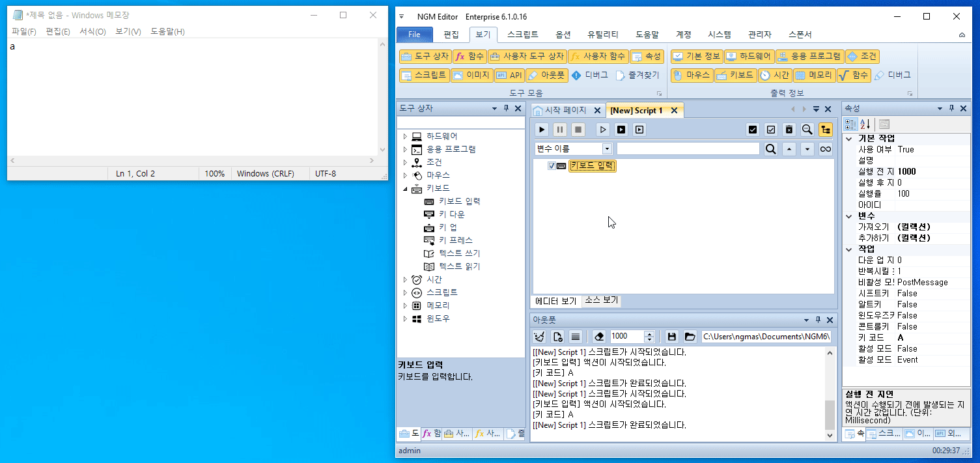The width and height of the screenshot is (980, 463).
Task: Expand the 하드웨어 tree node
Action: [x=405, y=137]
